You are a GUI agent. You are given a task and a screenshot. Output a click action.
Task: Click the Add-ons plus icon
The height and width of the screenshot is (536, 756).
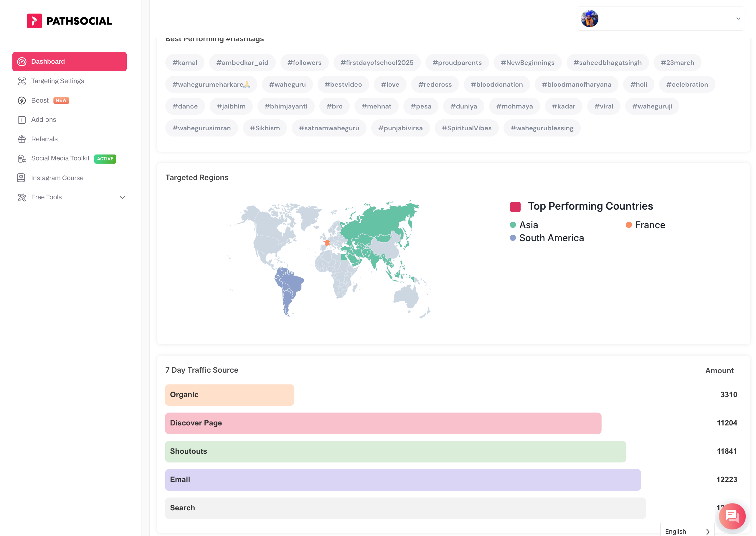[x=22, y=120]
